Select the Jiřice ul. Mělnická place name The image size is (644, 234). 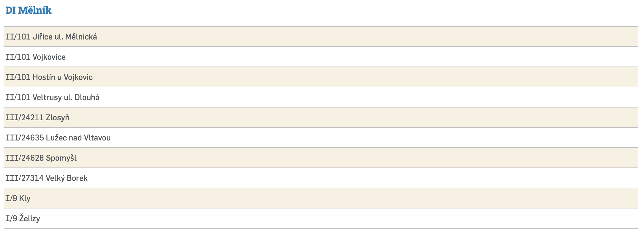click(x=65, y=37)
